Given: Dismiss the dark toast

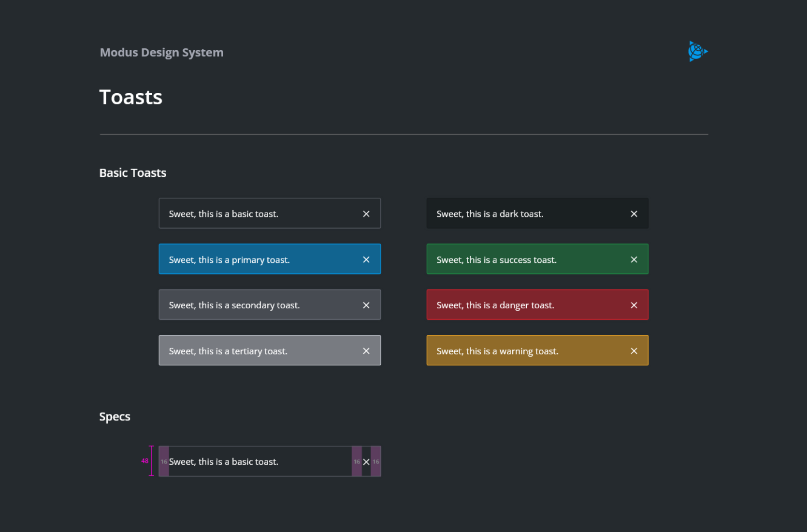Looking at the screenshot, I should point(634,213).
